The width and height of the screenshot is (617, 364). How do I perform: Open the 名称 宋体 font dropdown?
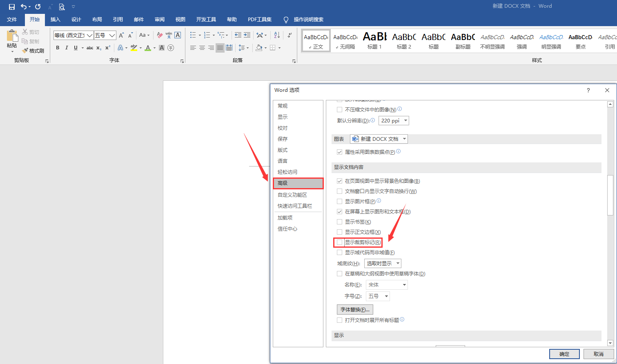387,285
